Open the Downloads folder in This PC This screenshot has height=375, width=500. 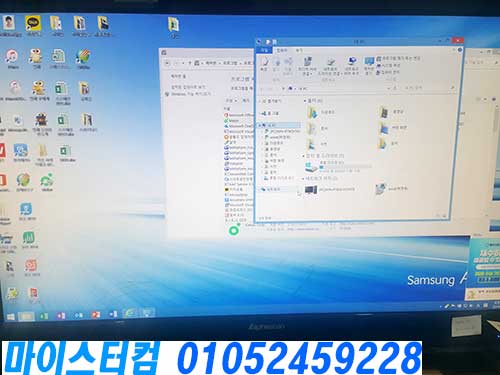321,112
